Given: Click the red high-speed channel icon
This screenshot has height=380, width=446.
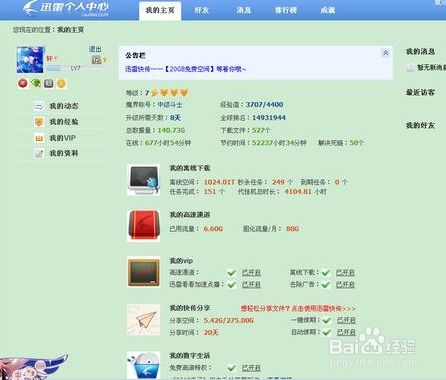Looking at the screenshot, I should (x=143, y=225).
